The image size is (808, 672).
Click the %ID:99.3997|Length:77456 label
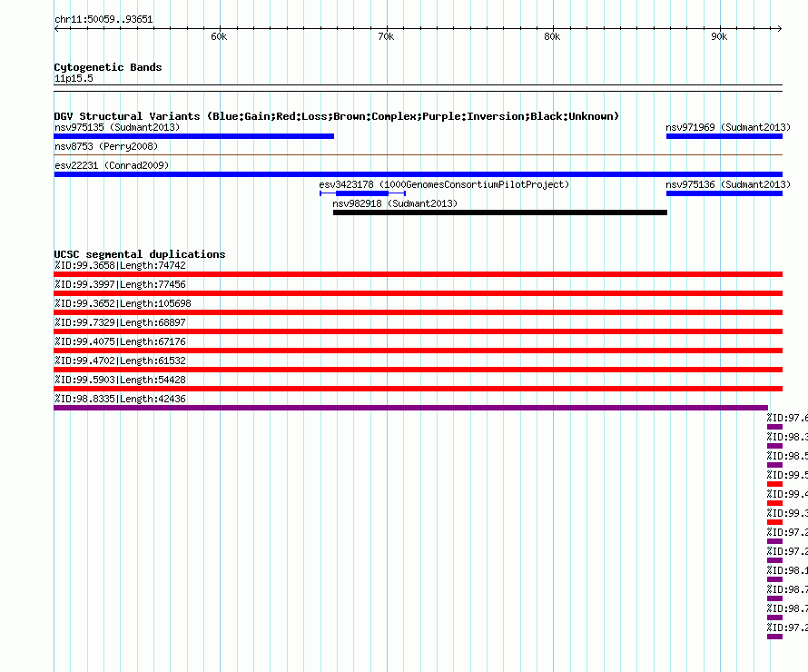click(x=120, y=284)
